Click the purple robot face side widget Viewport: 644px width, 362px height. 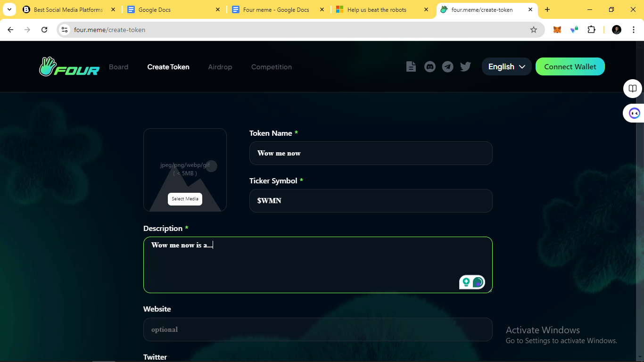point(635,113)
